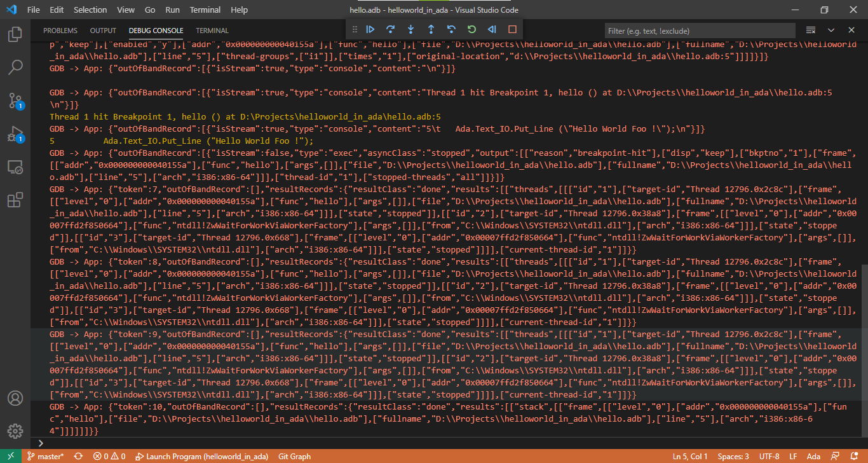
Task: Click Launch Program (helloworld_in_ada)
Action: (202, 456)
